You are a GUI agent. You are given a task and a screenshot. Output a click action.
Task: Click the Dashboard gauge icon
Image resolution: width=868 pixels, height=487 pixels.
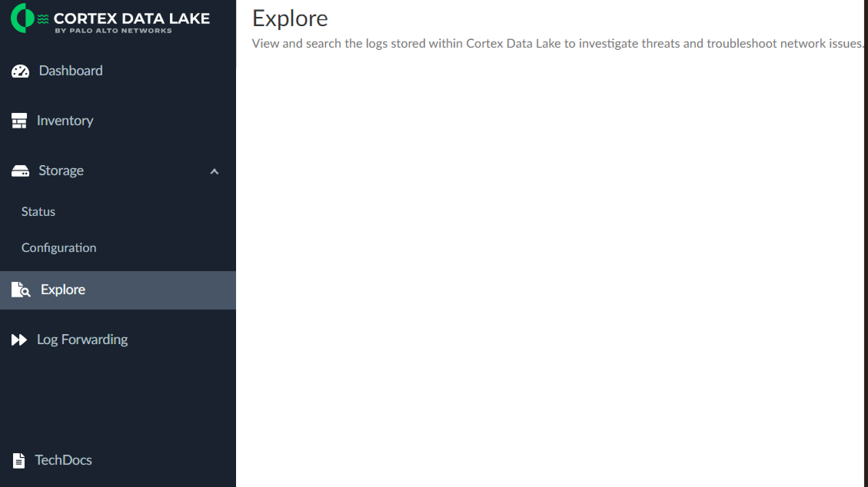(21, 71)
